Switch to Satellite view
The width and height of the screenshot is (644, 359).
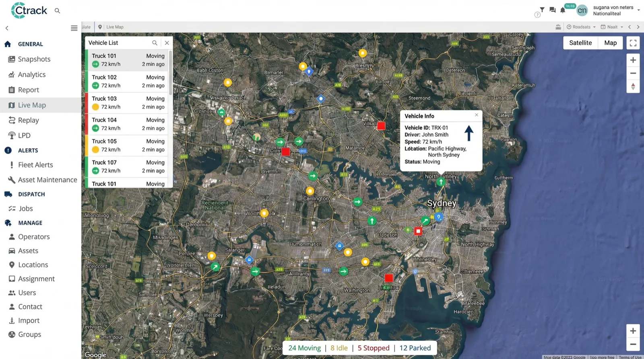580,43
